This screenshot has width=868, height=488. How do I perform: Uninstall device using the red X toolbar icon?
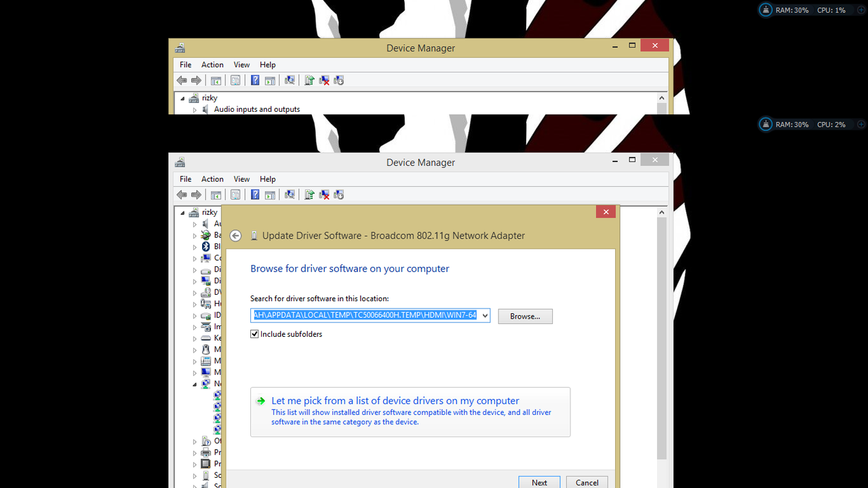[324, 195]
